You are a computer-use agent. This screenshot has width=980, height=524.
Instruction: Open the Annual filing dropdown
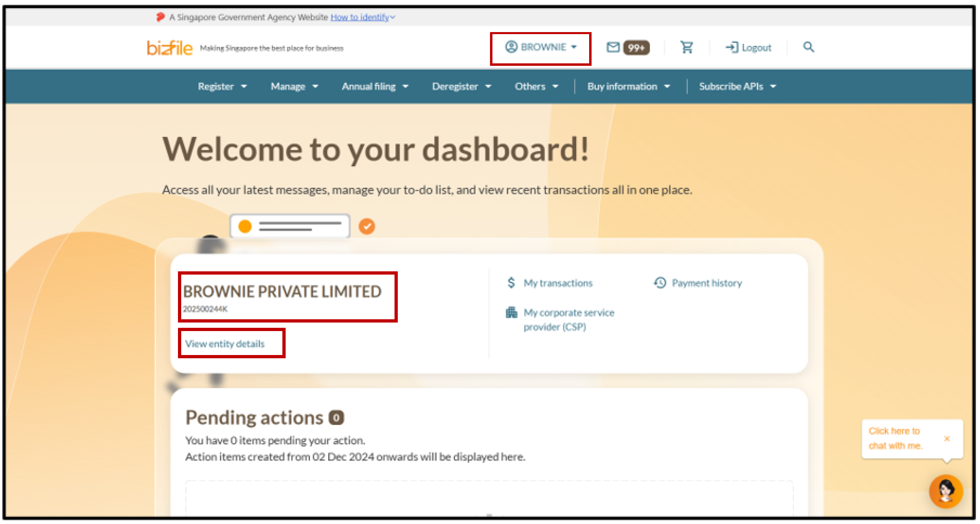point(375,87)
